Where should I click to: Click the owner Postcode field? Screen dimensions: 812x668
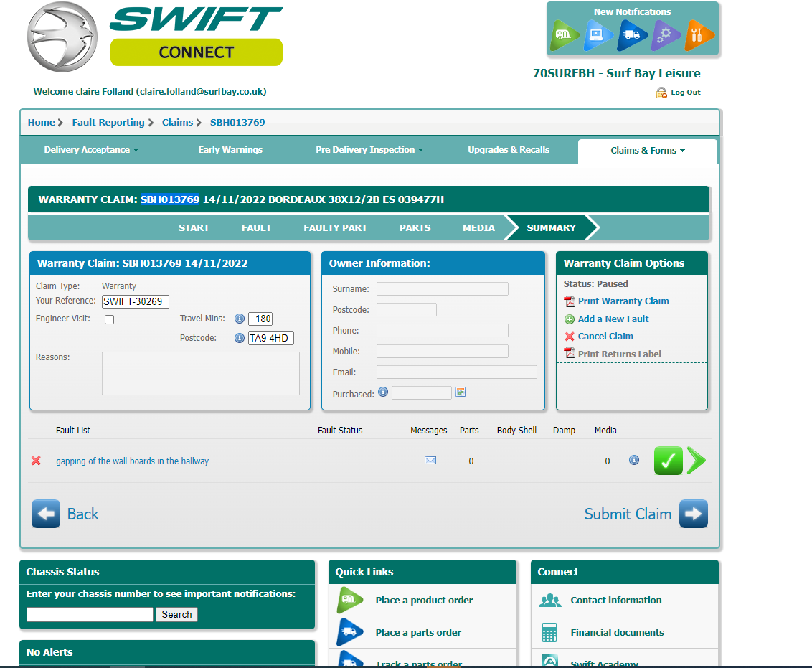pos(407,310)
